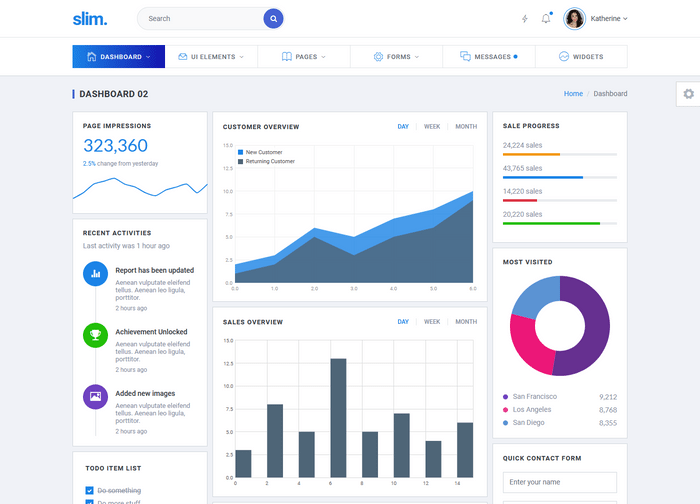Click the 323,360 page impressions value
Image resolution: width=700 pixels, height=504 pixels.
(x=115, y=146)
